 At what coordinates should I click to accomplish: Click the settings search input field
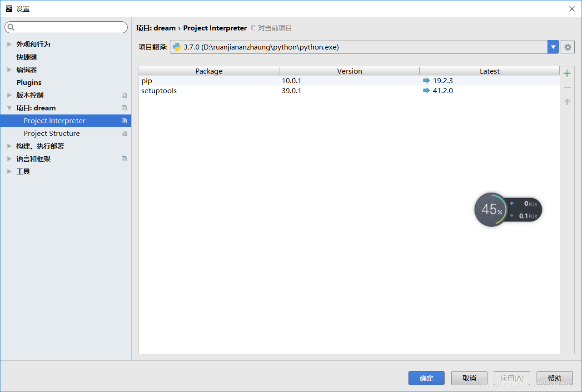point(66,27)
